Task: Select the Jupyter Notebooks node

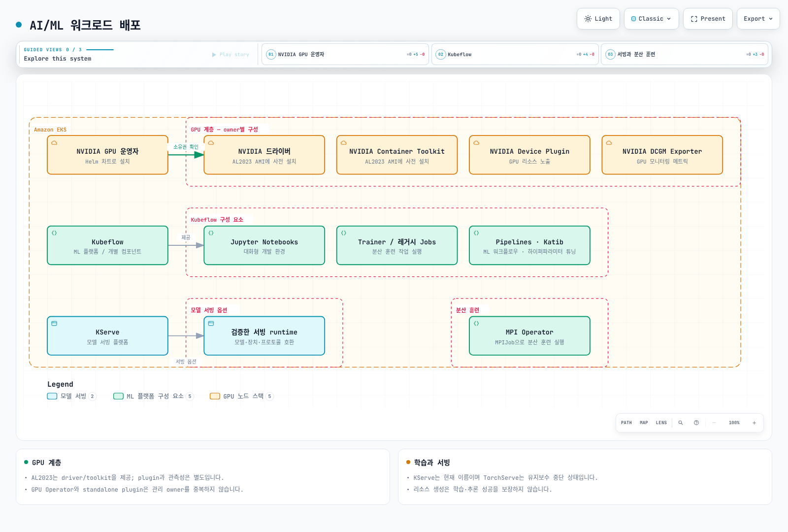Action: (264, 245)
